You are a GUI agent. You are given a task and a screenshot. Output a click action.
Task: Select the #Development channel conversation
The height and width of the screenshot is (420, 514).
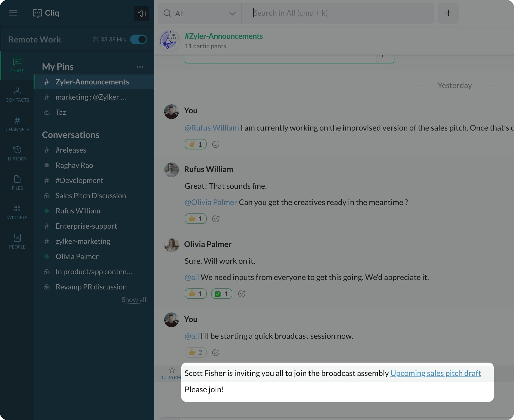(x=79, y=180)
